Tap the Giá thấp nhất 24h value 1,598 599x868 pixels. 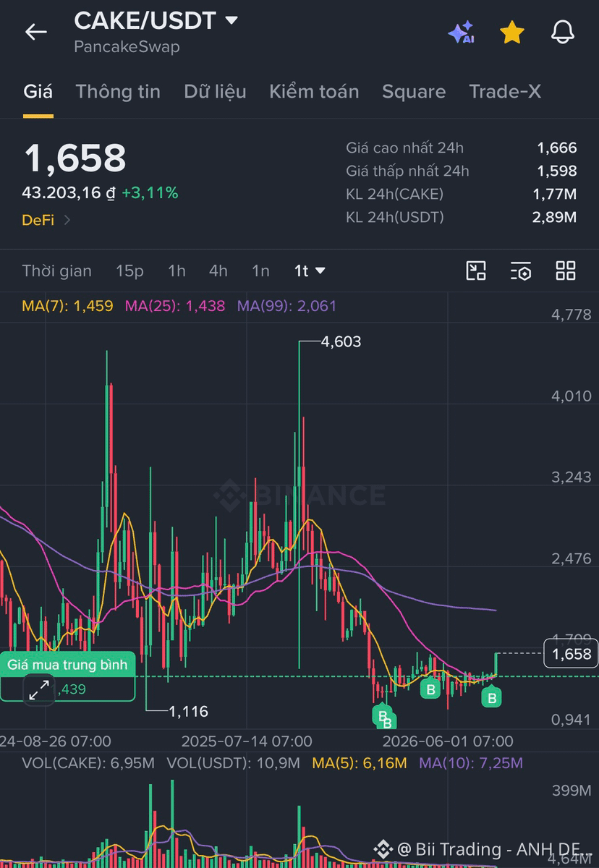(557, 171)
